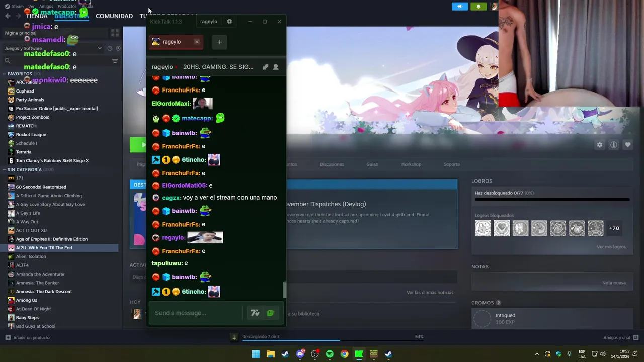Screen dimensions: 644x362
Task: Open the chatters user icon in KickTalk header
Action: tap(276, 67)
